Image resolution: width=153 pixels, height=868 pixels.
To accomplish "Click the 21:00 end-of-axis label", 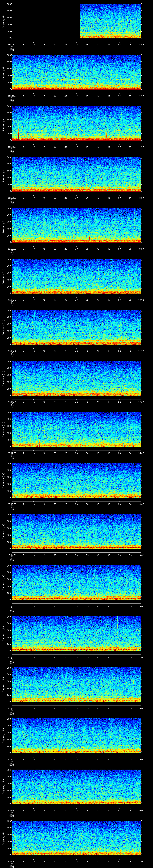I will point(141,861).
